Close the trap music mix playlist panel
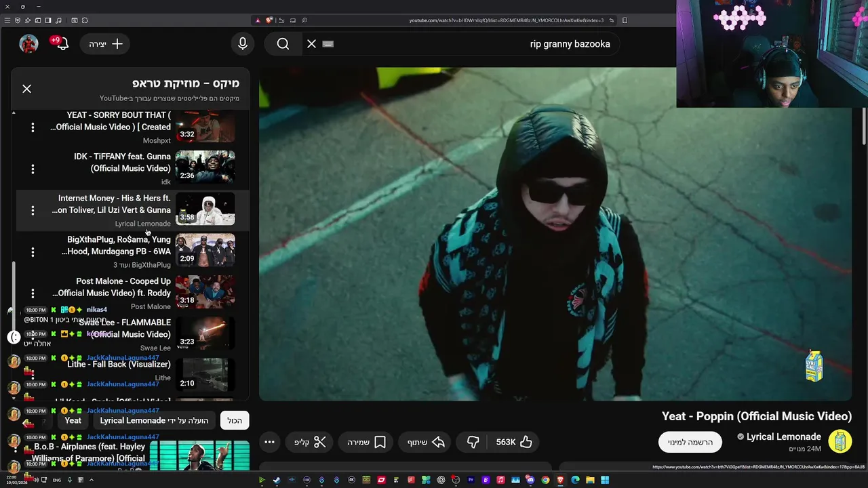868x488 pixels. pyautogui.click(x=27, y=89)
